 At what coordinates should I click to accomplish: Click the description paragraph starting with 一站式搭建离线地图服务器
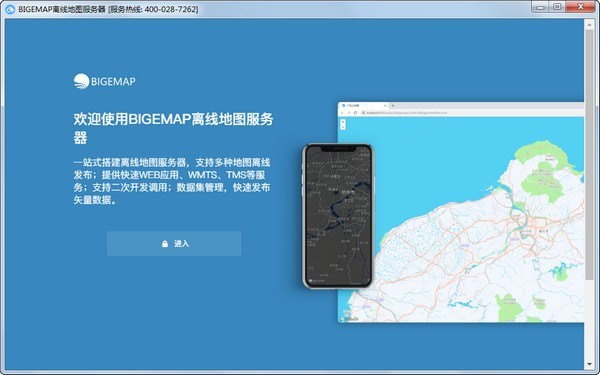(172, 181)
